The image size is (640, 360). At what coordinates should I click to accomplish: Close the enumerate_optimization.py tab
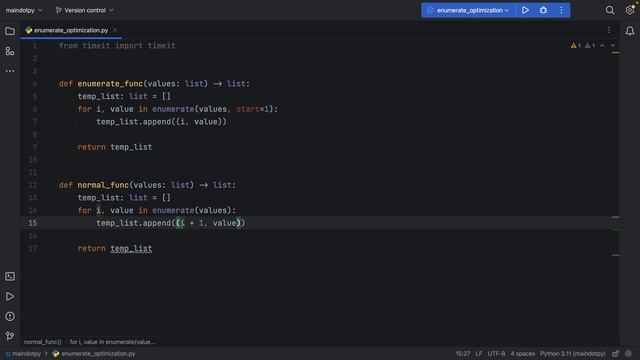click(115, 30)
